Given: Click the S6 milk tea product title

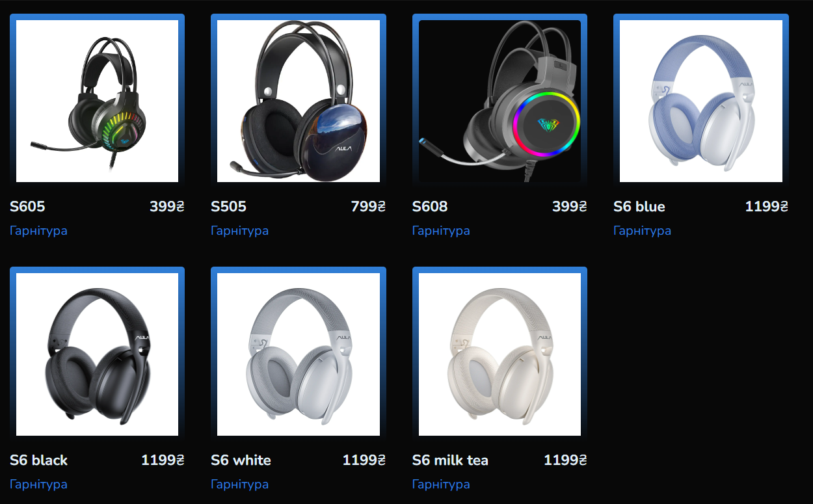Looking at the screenshot, I should 450,460.
